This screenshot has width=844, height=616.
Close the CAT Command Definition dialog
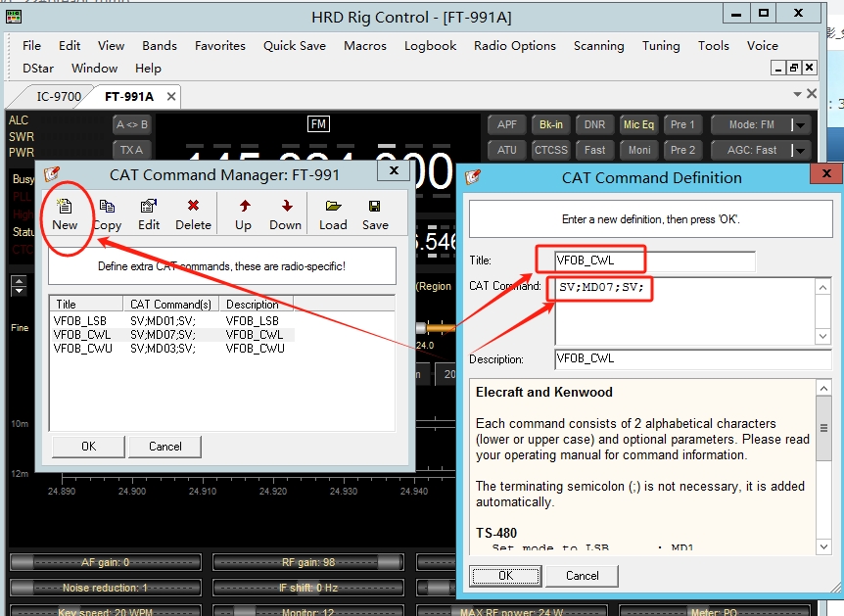tap(826, 173)
